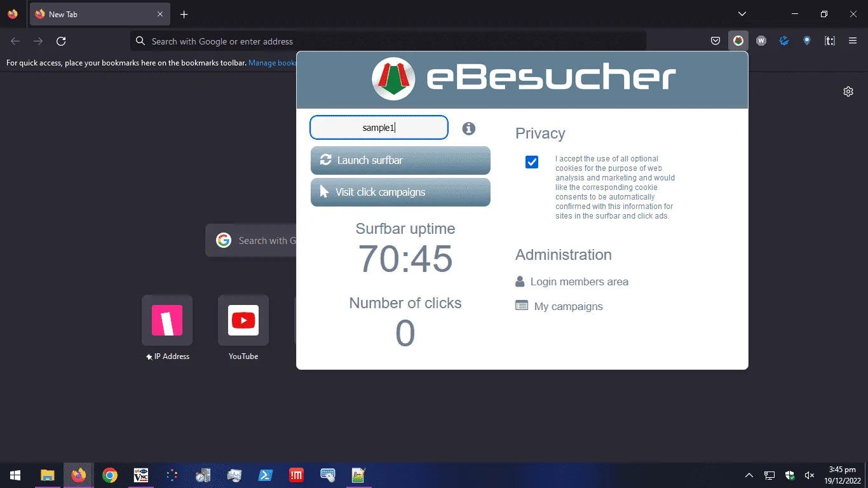Image resolution: width=868 pixels, height=488 pixels.
Task: Open PowerShell from the taskbar
Action: pyautogui.click(x=266, y=475)
